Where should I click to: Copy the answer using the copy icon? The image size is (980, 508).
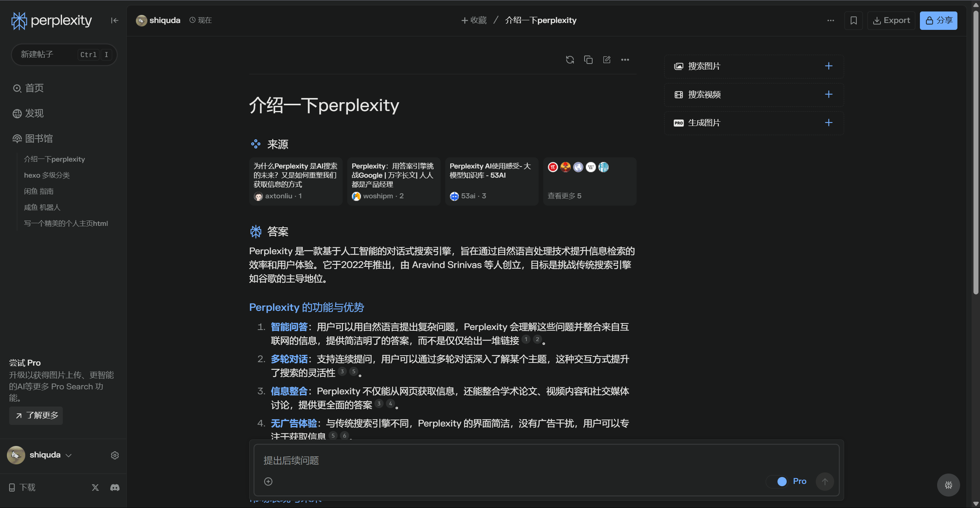[588, 60]
